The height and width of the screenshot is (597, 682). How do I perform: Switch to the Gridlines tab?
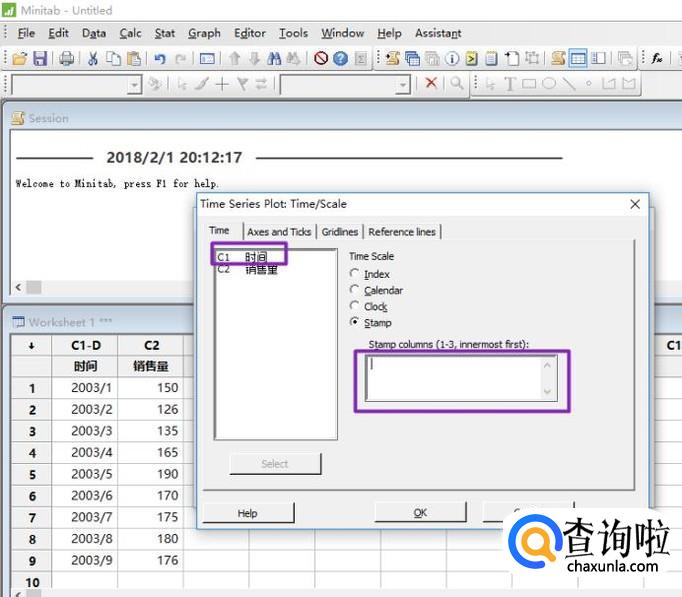click(x=340, y=232)
